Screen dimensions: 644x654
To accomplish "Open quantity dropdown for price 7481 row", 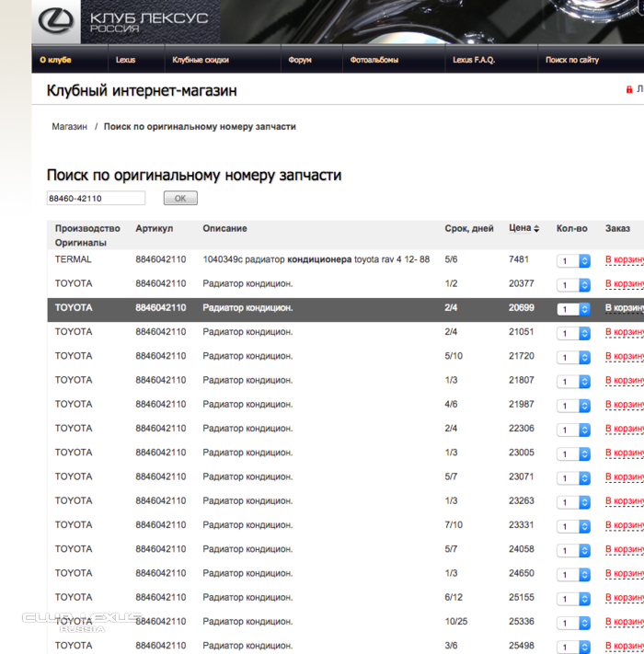I will pos(573,261).
